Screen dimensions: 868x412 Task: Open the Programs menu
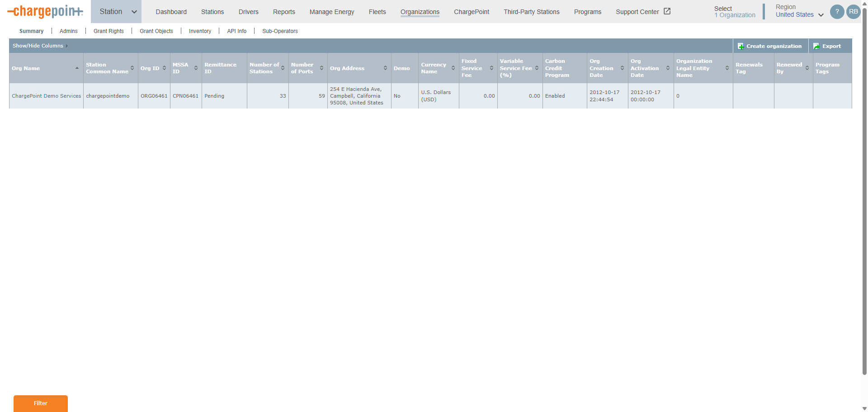coord(588,12)
